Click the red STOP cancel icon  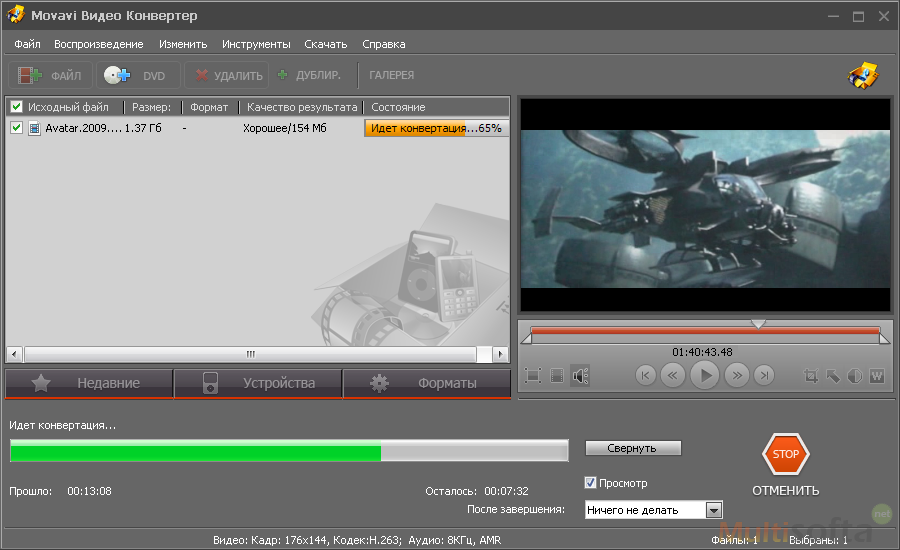click(x=785, y=454)
